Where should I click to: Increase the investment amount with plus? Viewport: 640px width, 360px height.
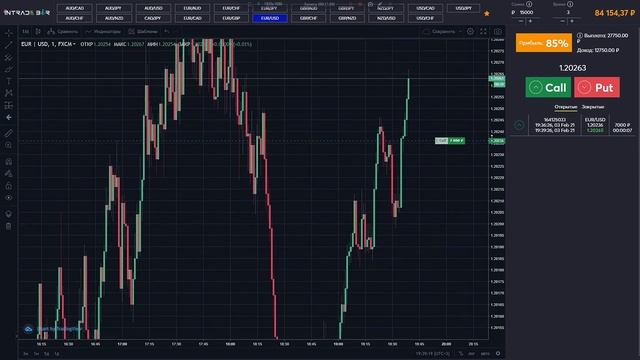click(530, 21)
